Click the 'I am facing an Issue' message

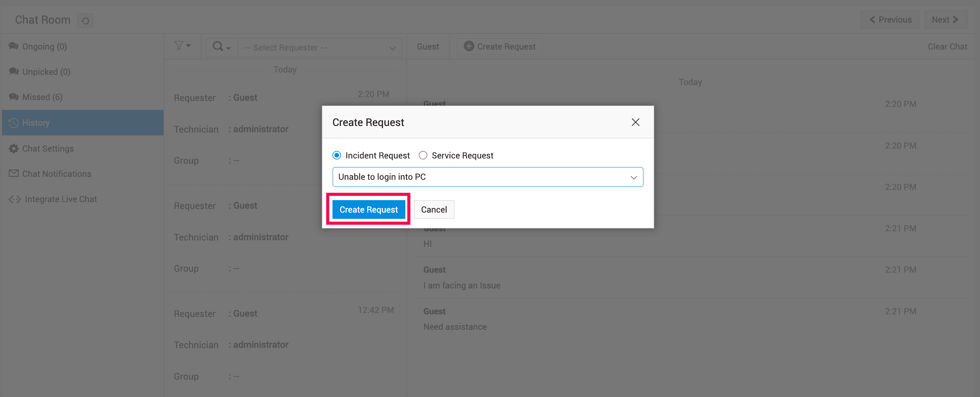click(461, 285)
